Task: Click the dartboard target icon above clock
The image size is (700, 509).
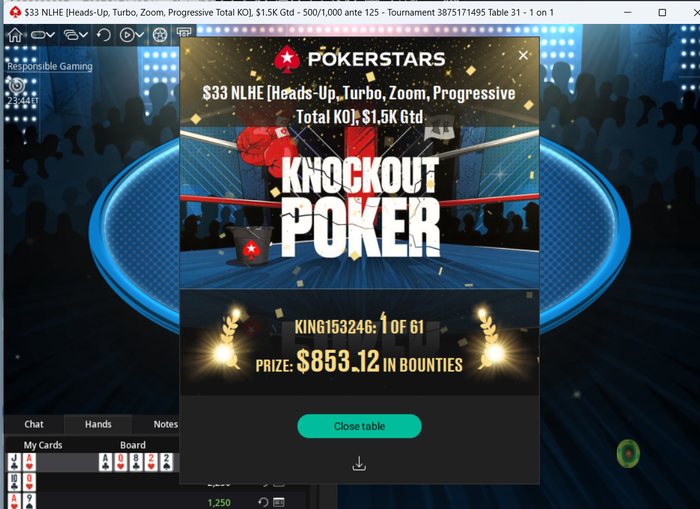Action: point(17,84)
